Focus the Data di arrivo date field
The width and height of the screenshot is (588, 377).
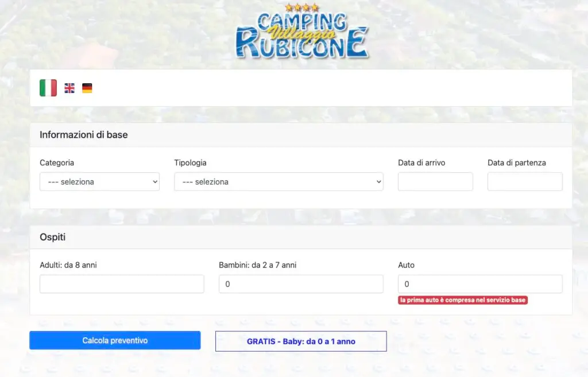(x=435, y=182)
